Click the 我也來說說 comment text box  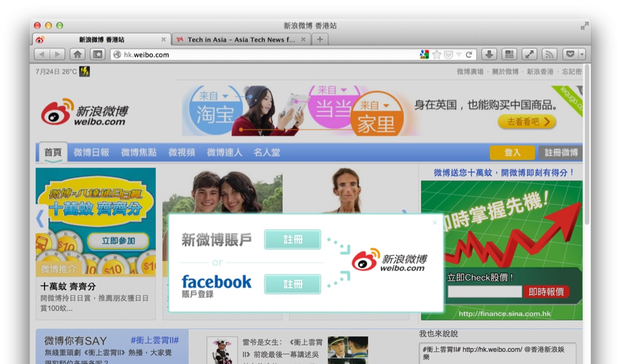(x=498, y=353)
